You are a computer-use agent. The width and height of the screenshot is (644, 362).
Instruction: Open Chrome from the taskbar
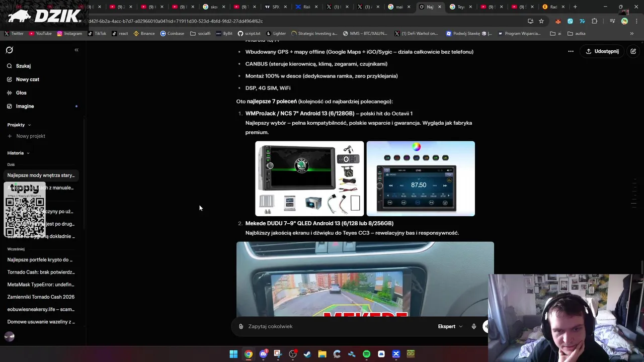[x=249, y=354]
